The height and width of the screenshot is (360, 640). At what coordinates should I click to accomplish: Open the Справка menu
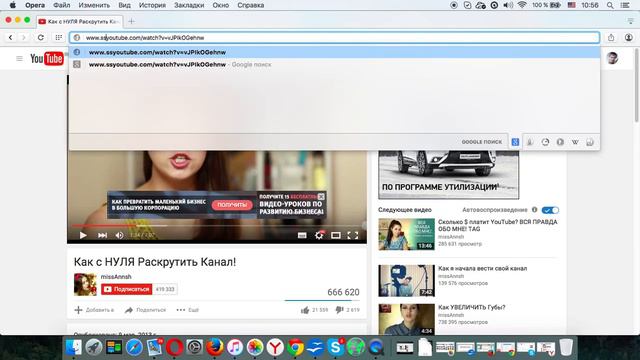(251, 5)
